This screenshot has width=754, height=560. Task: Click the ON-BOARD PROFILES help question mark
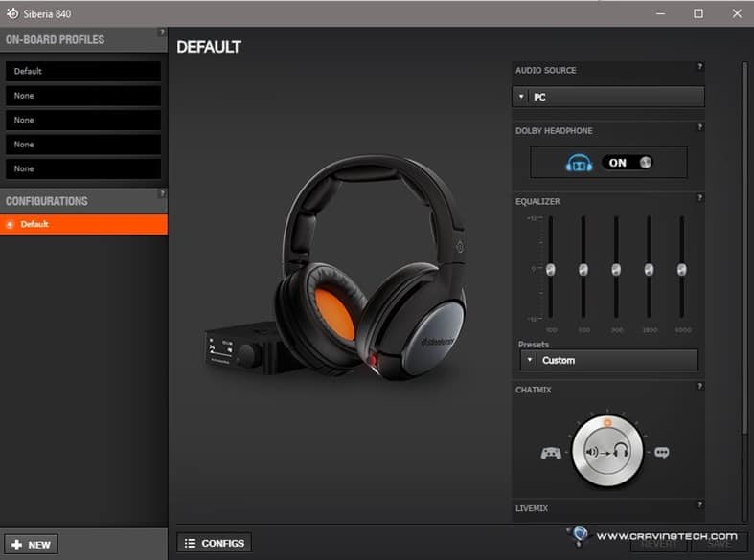162,33
